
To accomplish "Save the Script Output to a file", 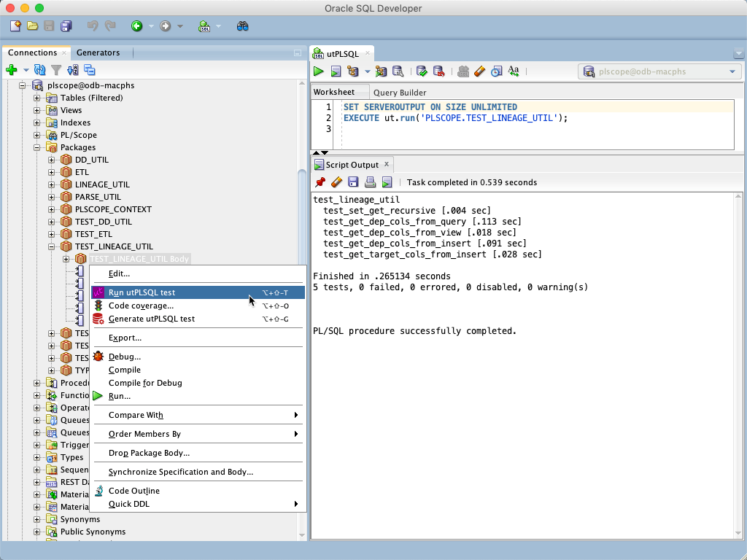I will click(x=353, y=182).
